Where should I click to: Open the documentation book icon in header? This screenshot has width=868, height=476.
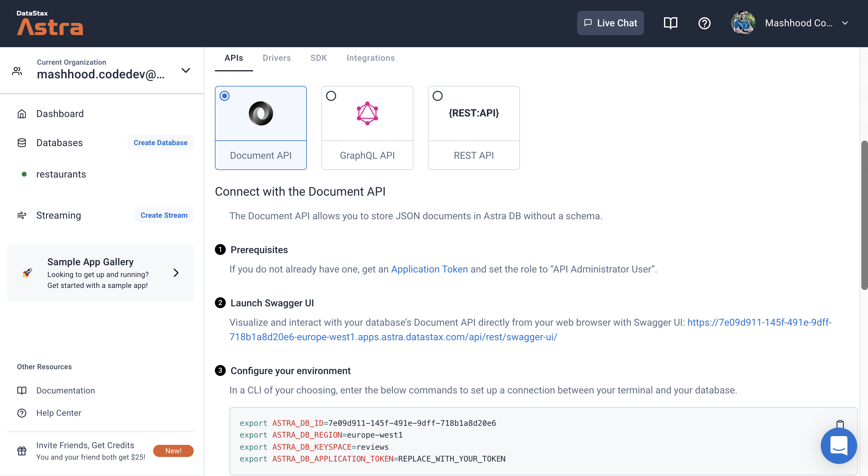click(x=670, y=23)
